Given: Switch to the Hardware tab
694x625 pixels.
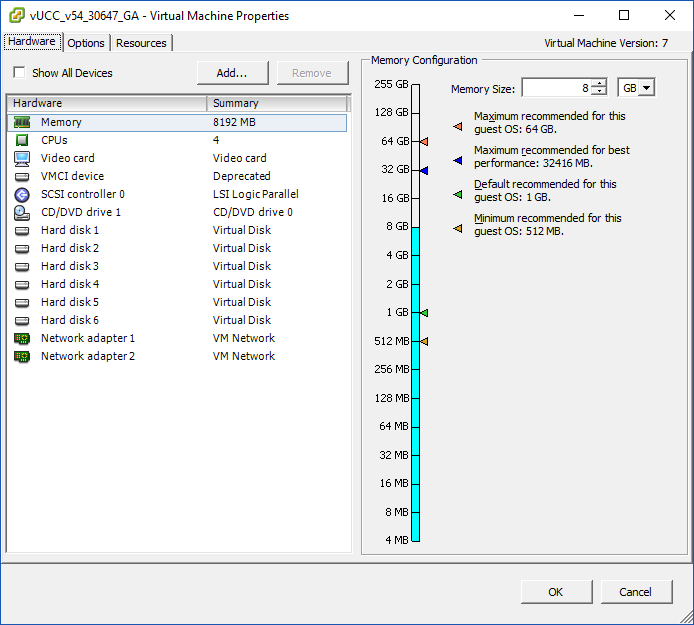Looking at the screenshot, I should point(32,42).
